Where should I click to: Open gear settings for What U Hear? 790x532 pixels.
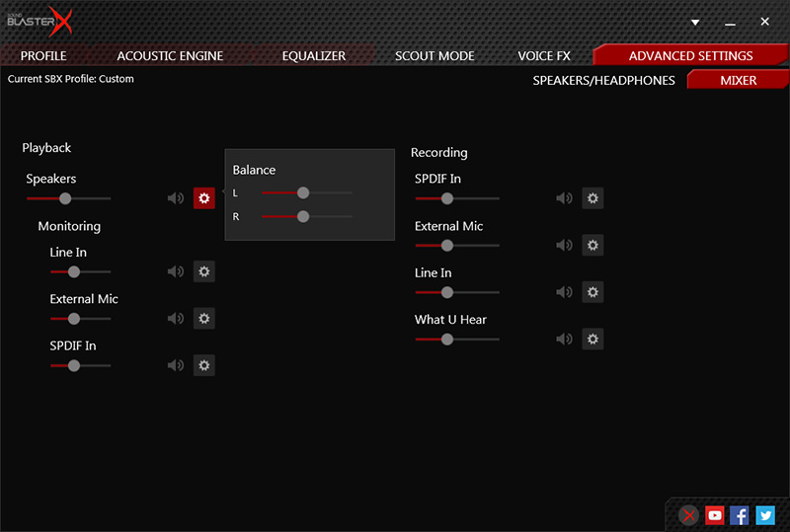coord(592,339)
